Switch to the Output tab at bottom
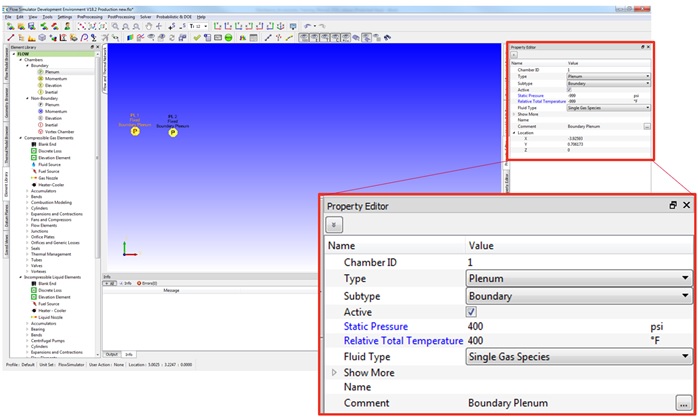Image resolution: width=698 pixels, height=418 pixels. [112, 353]
